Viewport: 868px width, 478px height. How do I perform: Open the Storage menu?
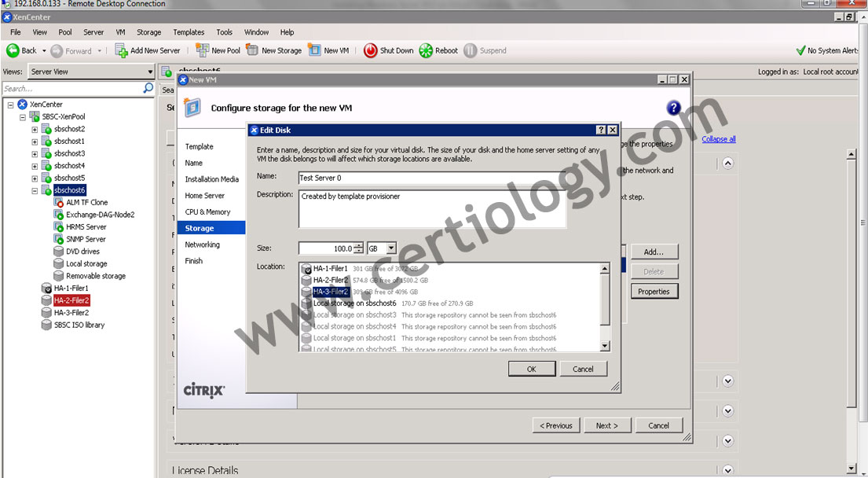(149, 32)
